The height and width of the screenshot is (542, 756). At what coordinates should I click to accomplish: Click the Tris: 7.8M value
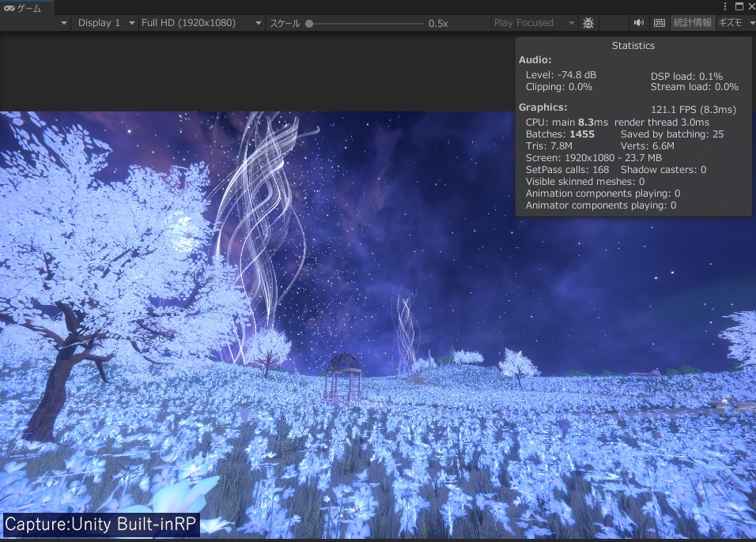[x=549, y=146]
